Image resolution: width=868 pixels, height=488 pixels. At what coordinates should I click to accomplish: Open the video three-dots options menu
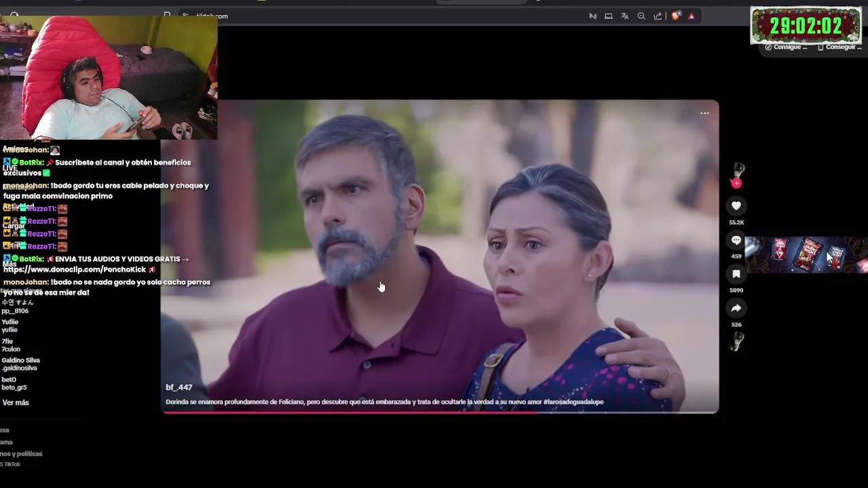[x=705, y=113]
